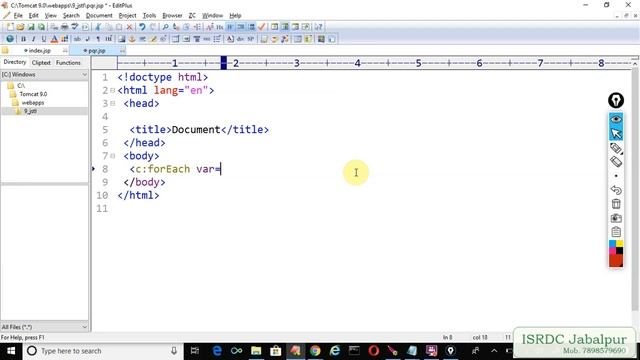Toggle the eye visibility annotation icon
Screen dimensions: 640x360
point(616,119)
